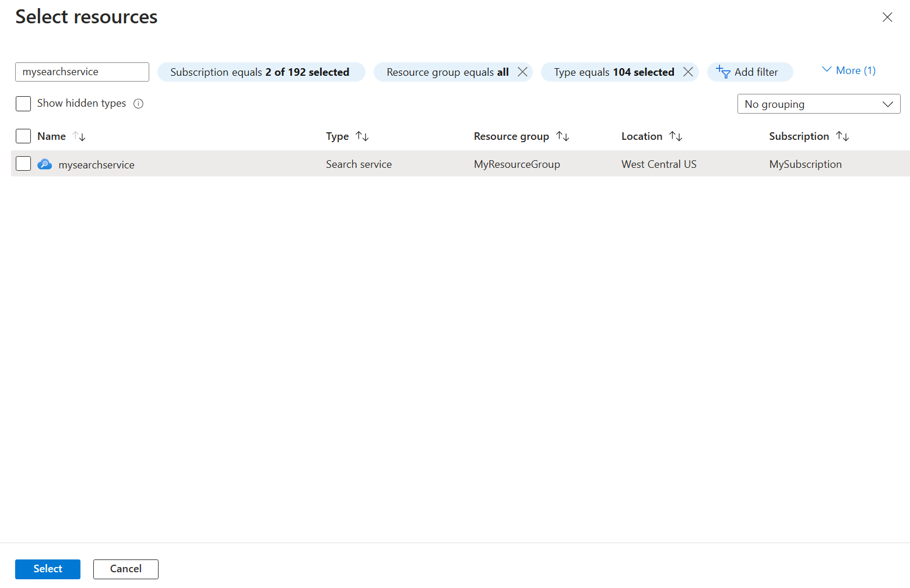Viewport: 910px width, 588px height.
Task: Click the Select button
Action: 47,569
